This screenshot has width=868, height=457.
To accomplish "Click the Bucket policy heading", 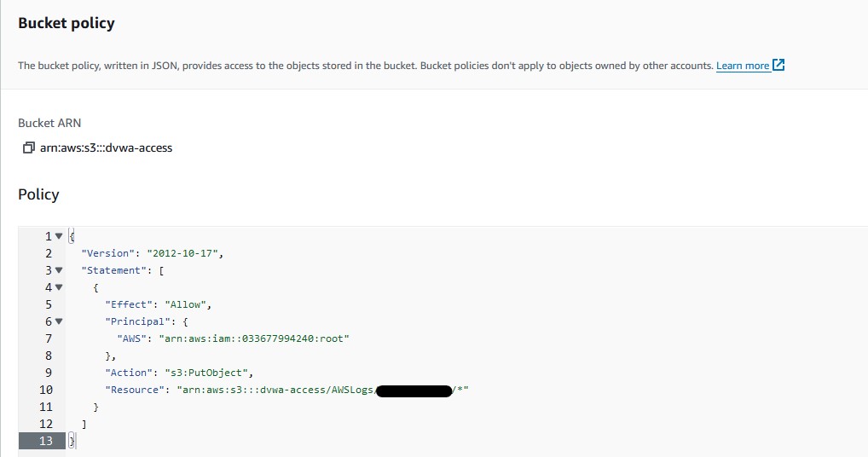I will pyautogui.click(x=67, y=23).
